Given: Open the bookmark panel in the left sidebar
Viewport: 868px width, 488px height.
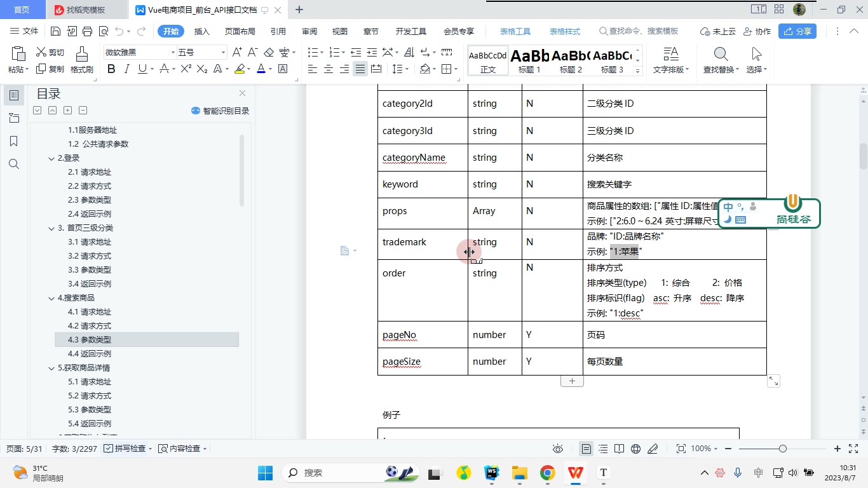Looking at the screenshot, I should [x=14, y=141].
